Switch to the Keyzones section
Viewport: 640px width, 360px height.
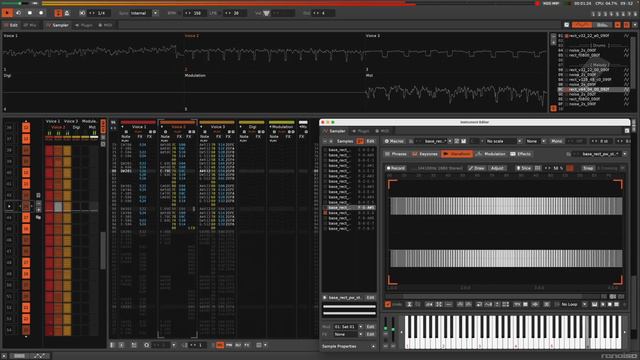425,154
